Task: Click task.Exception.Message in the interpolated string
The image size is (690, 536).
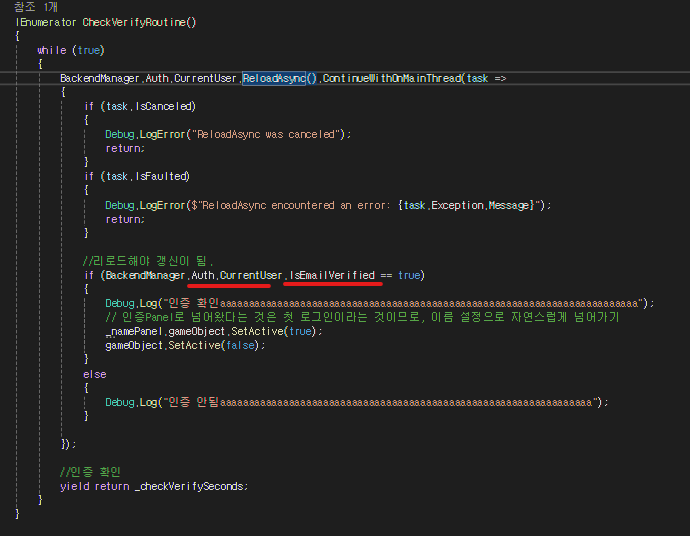Action: coord(466,205)
